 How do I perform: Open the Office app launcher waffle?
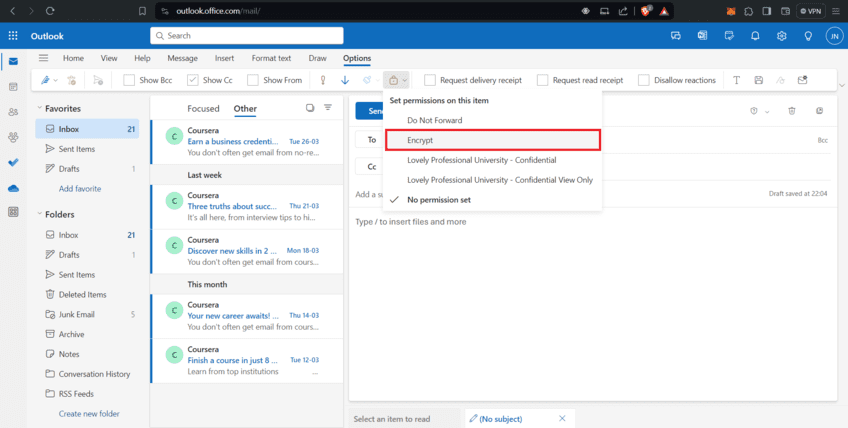pos(13,36)
